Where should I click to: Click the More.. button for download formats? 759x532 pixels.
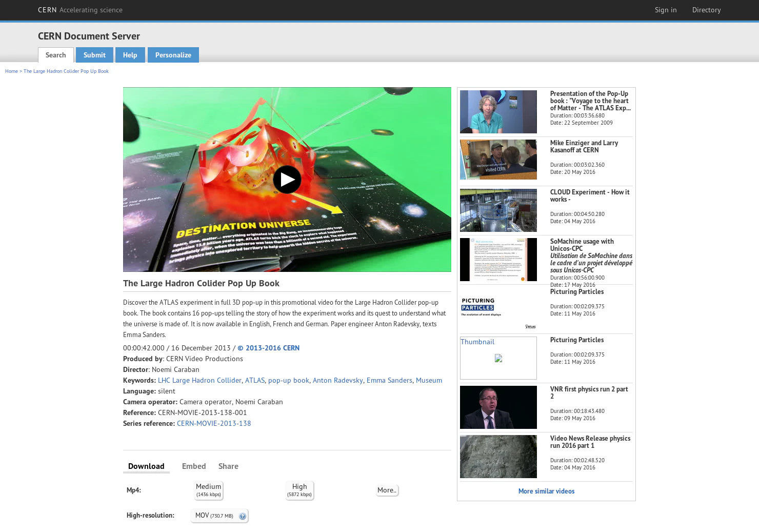(387, 490)
